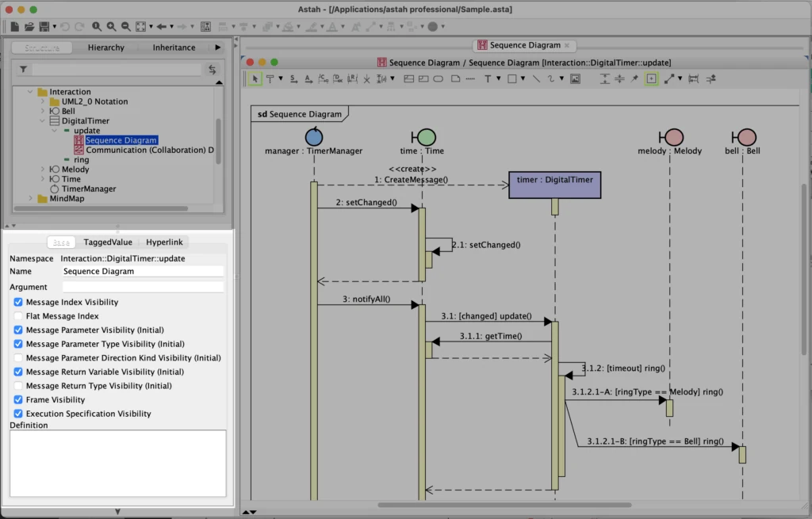This screenshot has width=812, height=519.
Task: Open the Hyperlink tab
Action: [x=164, y=242]
